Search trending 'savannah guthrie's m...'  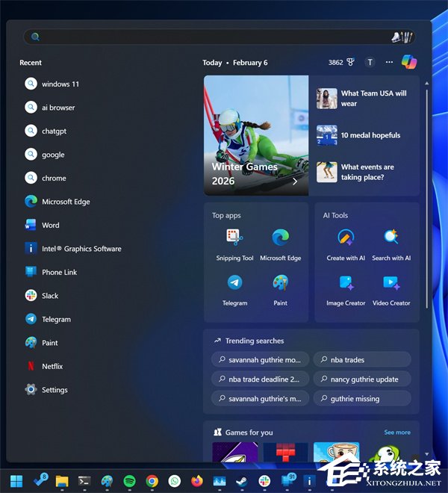pos(260,398)
